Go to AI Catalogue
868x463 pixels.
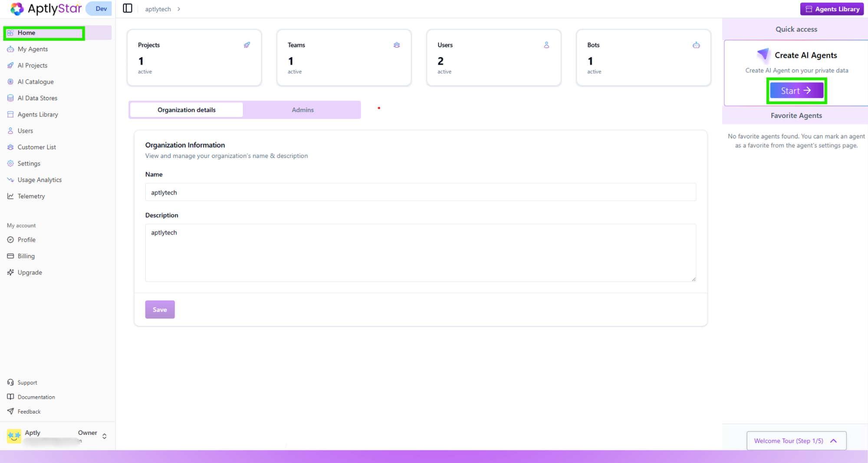pos(36,82)
